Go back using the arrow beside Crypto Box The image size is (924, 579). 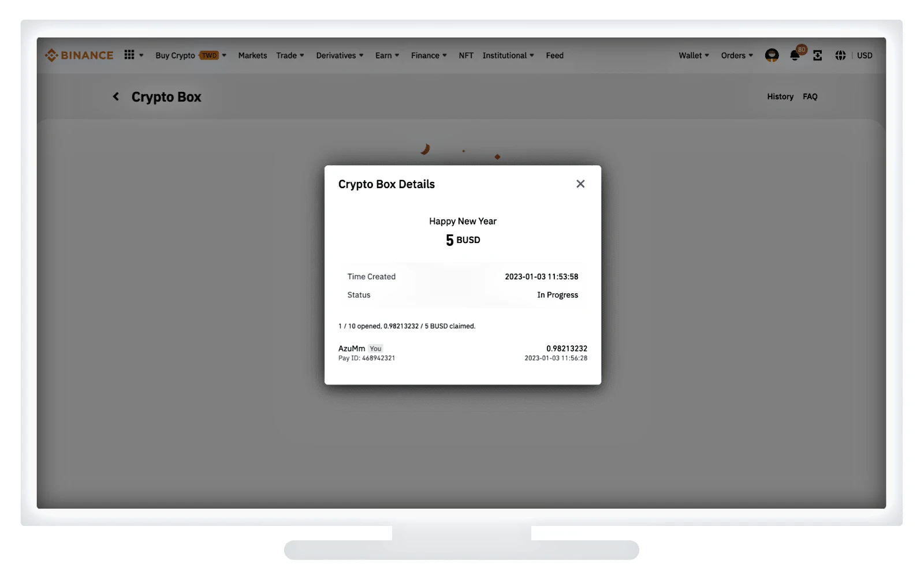pyautogui.click(x=116, y=96)
